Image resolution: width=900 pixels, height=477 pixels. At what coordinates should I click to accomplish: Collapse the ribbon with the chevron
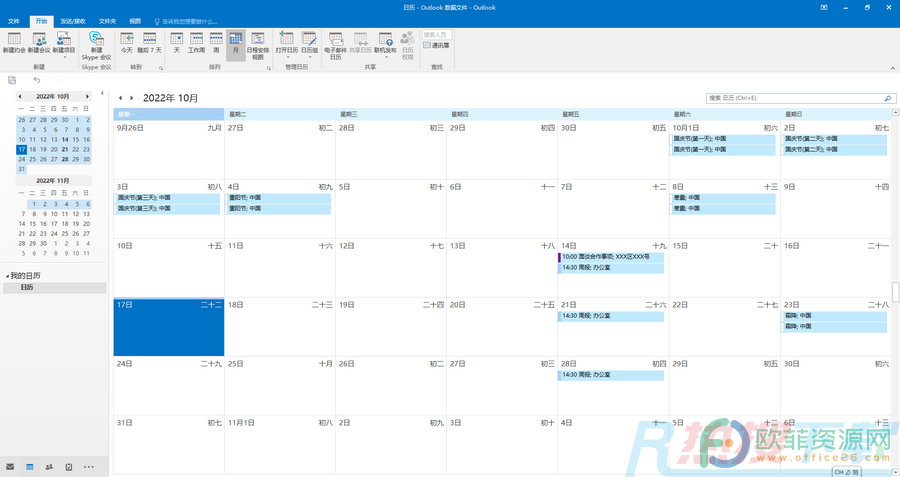tap(892, 68)
